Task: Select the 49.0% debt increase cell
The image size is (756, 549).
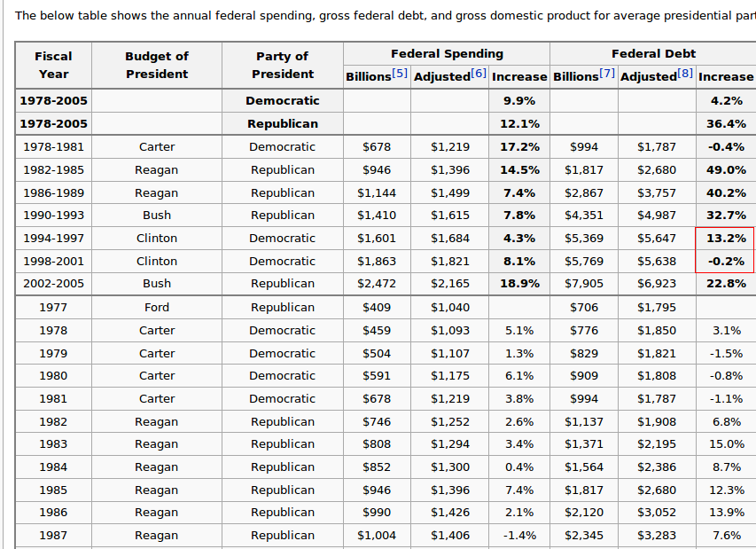Action: [726, 170]
